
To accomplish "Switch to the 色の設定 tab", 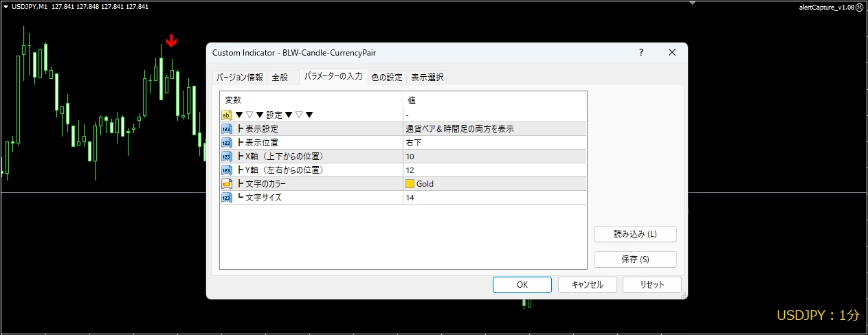I will point(387,77).
